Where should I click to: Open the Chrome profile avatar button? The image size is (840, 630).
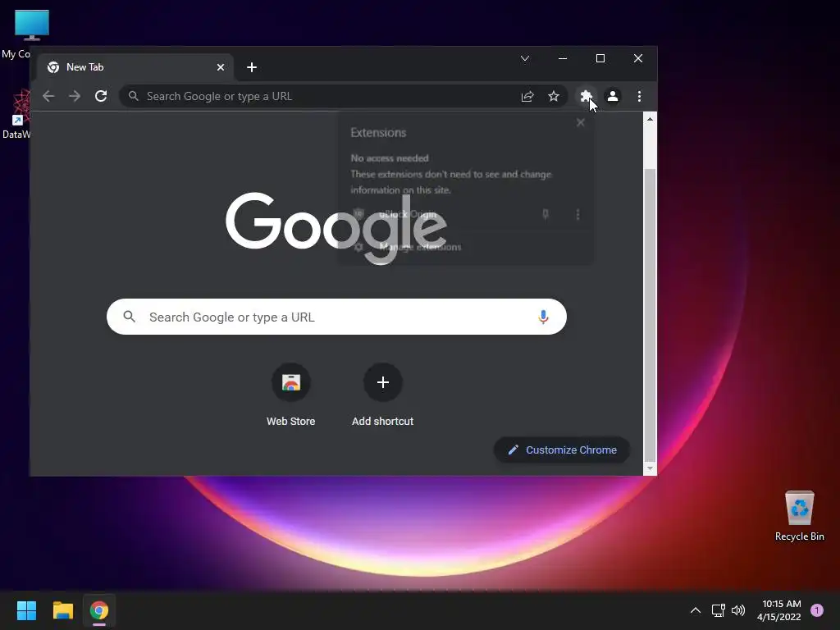coord(613,97)
